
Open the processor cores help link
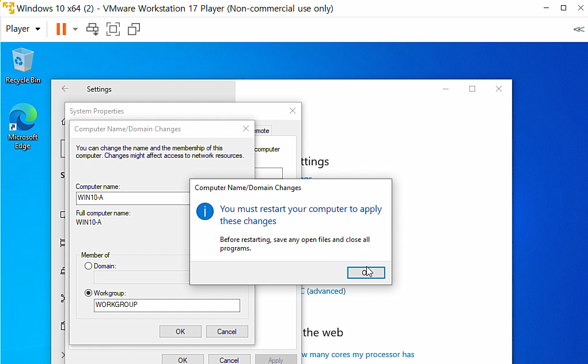pyautogui.click(x=358, y=354)
